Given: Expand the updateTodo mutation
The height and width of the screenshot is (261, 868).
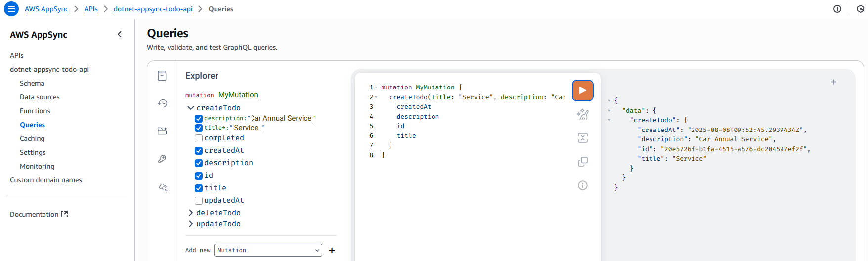Looking at the screenshot, I should click(x=191, y=224).
